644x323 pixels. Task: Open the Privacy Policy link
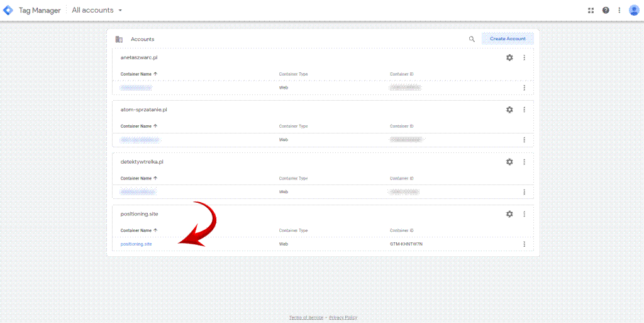point(343,317)
